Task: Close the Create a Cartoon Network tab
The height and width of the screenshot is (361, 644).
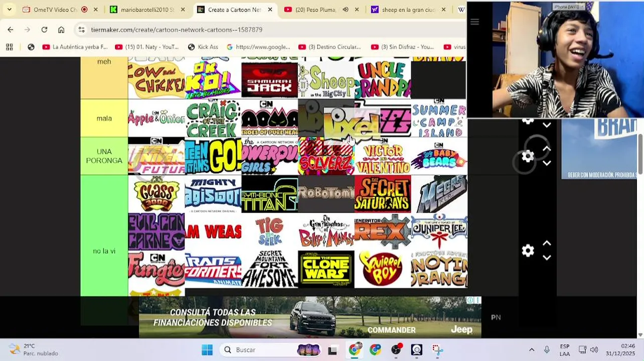Action: [x=270, y=10]
